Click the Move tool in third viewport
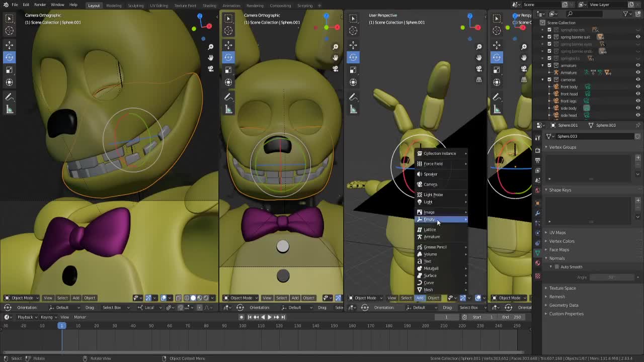 tap(353, 45)
